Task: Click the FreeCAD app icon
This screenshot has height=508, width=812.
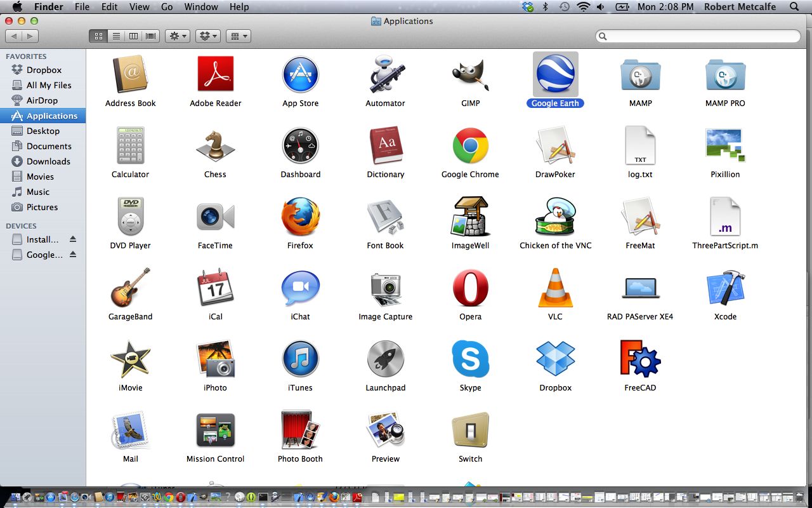Action: (x=640, y=360)
